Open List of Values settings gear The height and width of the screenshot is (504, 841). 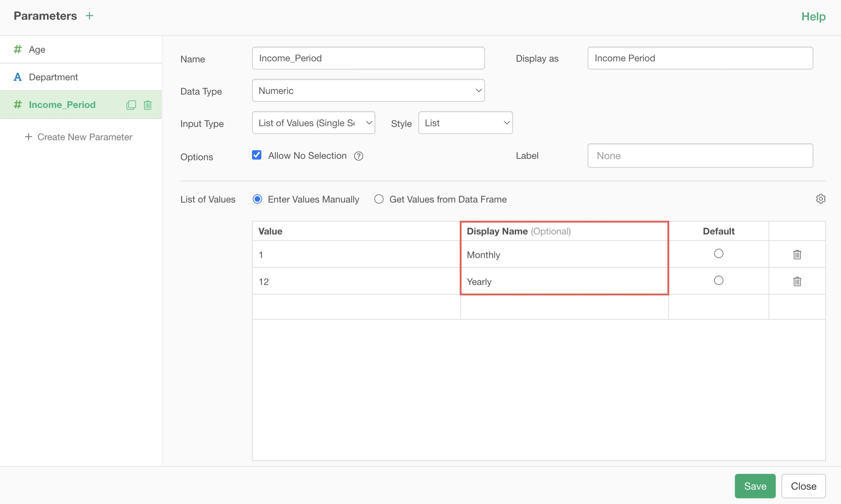(x=821, y=199)
